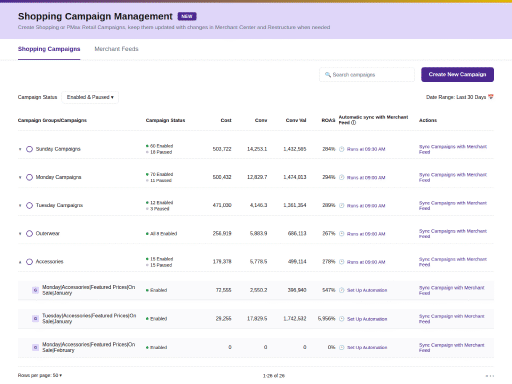Open the Enabled & Paused status dropdown
The width and height of the screenshot is (512, 384).
pyautogui.click(x=90, y=97)
